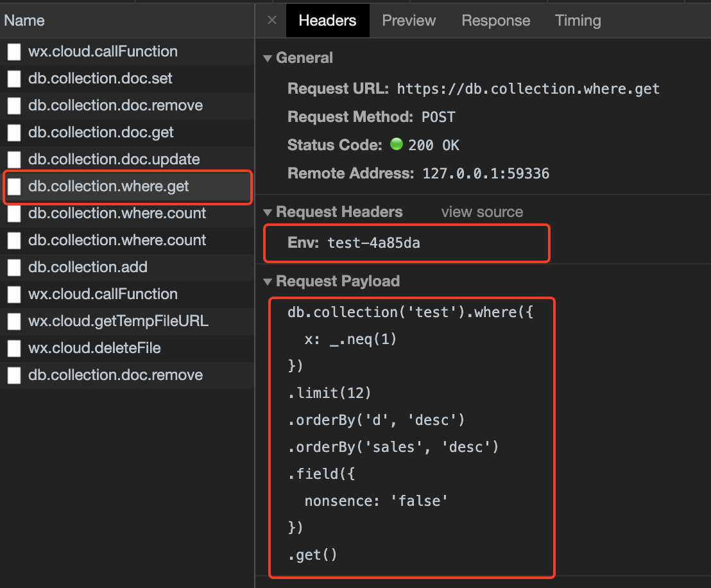Select db.collection.doc.update request

coord(127,159)
